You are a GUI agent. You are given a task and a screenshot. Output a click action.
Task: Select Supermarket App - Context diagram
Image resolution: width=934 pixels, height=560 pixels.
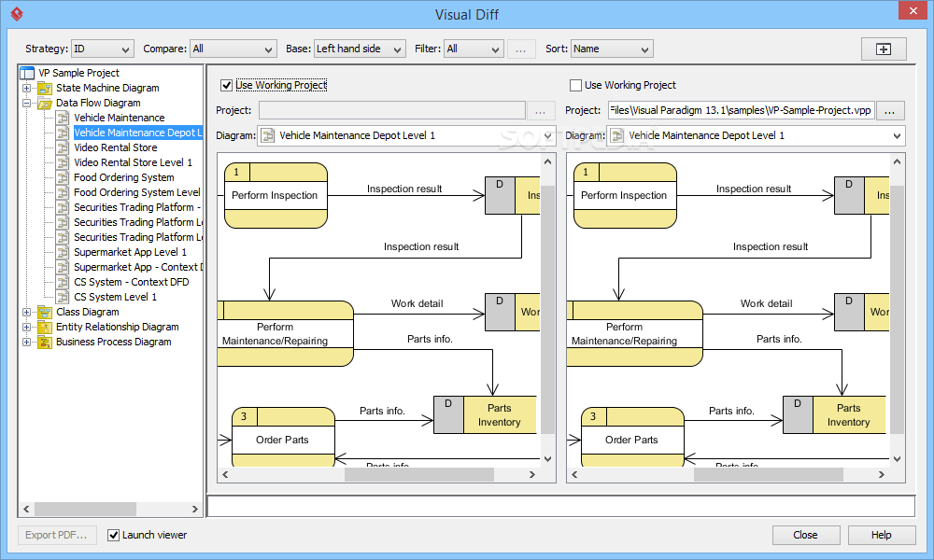[x=137, y=267]
